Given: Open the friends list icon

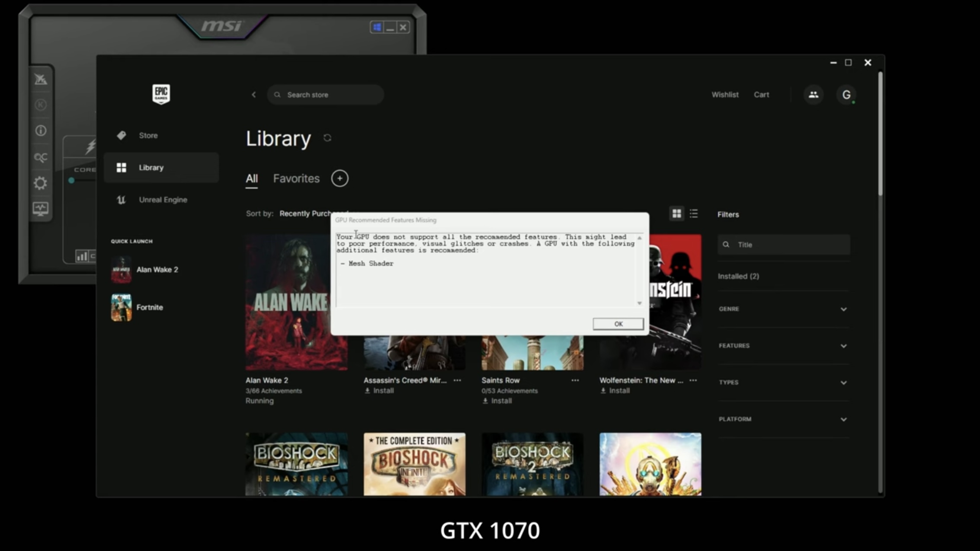Looking at the screenshot, I should (813, 95).
